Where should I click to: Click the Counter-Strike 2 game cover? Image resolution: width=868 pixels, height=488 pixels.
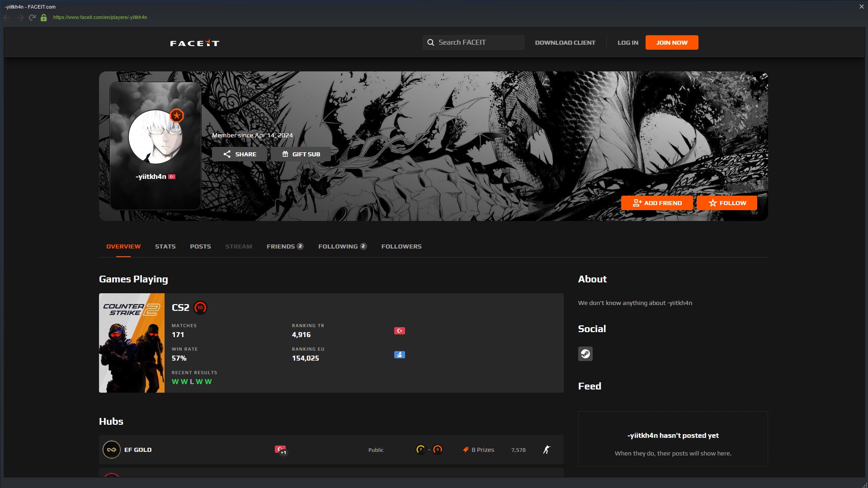(x=132, y=343)
